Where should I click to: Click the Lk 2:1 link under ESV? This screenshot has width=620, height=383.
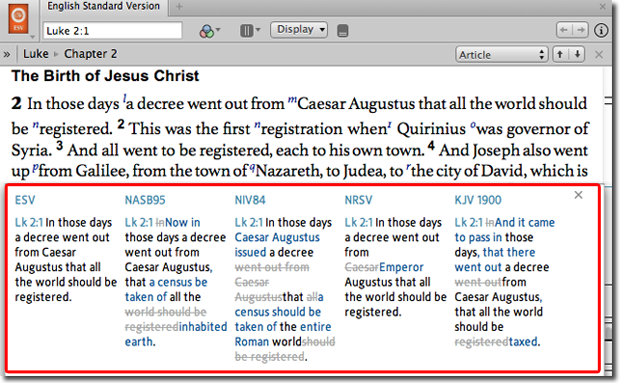tap(29, 223)
